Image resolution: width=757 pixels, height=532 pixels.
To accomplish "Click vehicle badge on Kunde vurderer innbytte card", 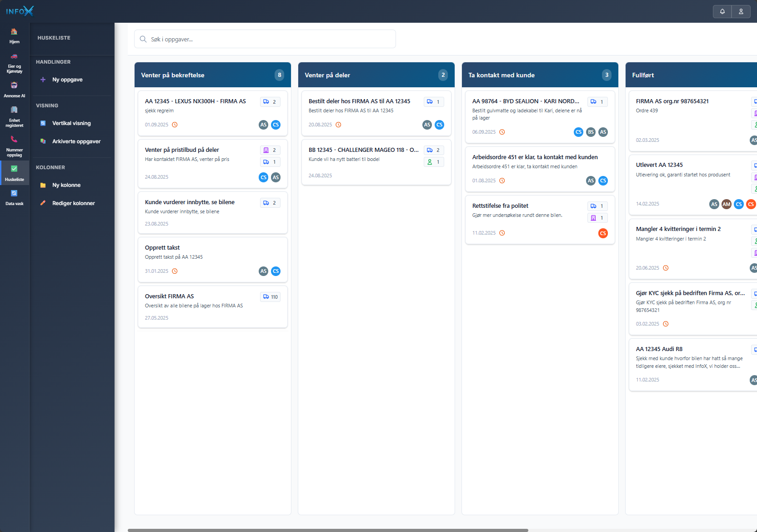I will click(270, 203).
